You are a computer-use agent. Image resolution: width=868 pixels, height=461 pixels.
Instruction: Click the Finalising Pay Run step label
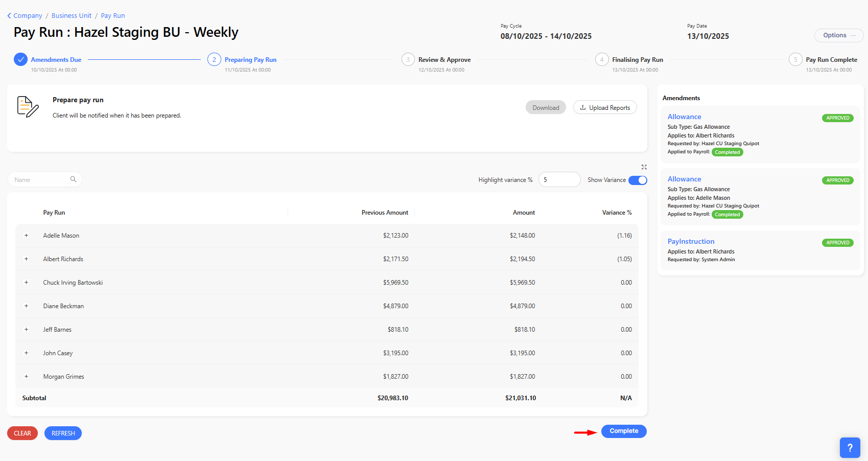(638, 60)
